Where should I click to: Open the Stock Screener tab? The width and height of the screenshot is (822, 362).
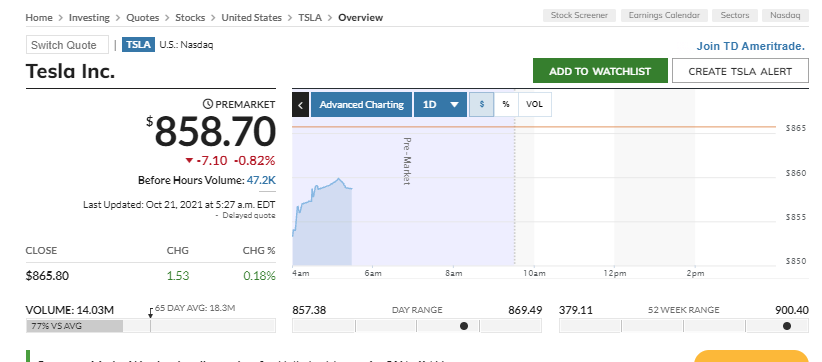point(579,15)
